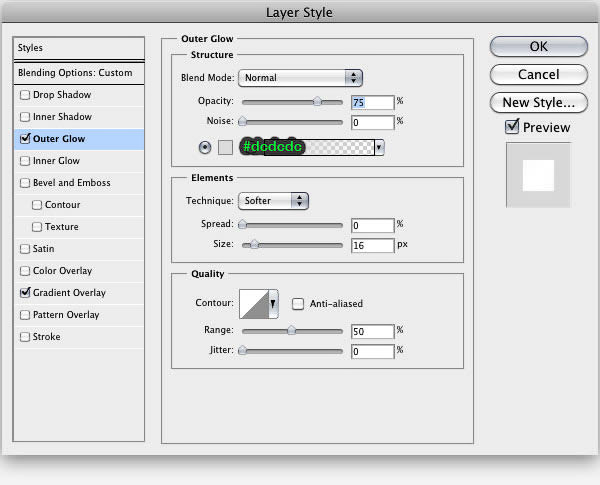
Task: Uncheck the Preview checkbox
Action: click(x=512, y=126)
